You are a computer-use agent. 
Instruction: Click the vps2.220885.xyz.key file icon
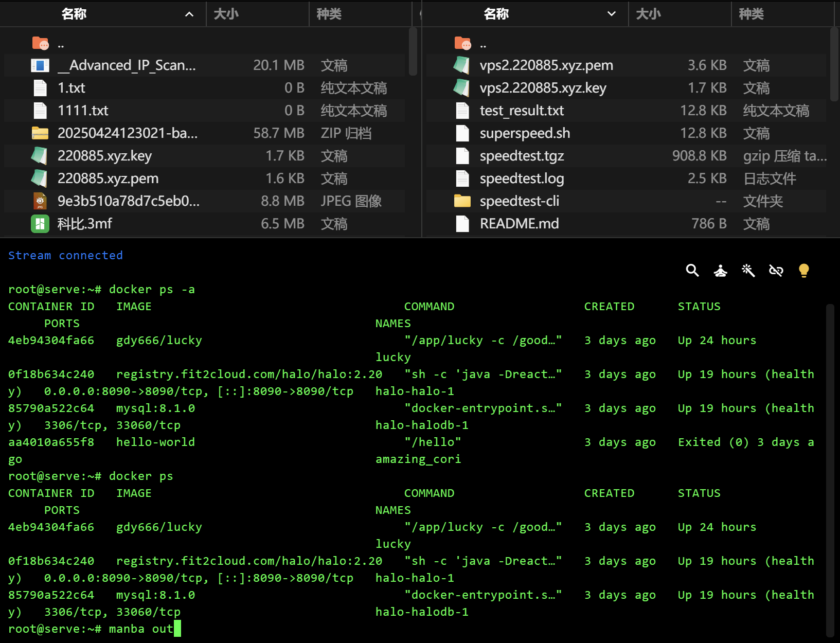[x=462, y=88]
